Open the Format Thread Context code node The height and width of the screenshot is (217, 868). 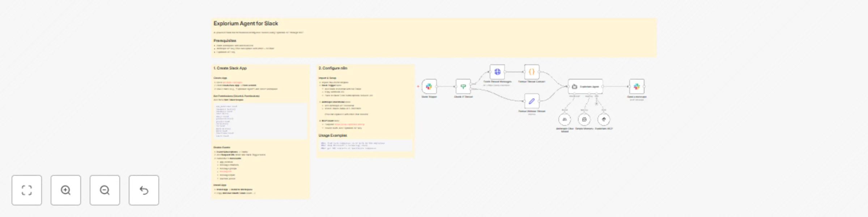click(532, 72)
